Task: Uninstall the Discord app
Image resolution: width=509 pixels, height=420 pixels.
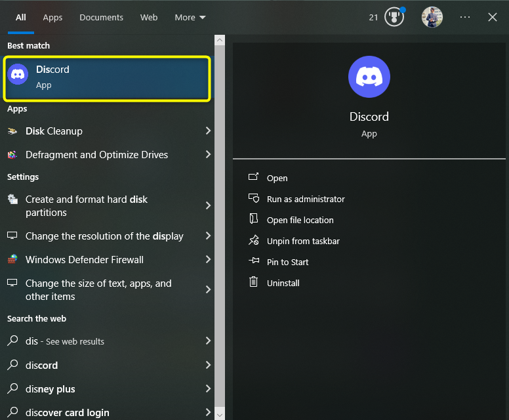Action: click(x=283, y=283)
